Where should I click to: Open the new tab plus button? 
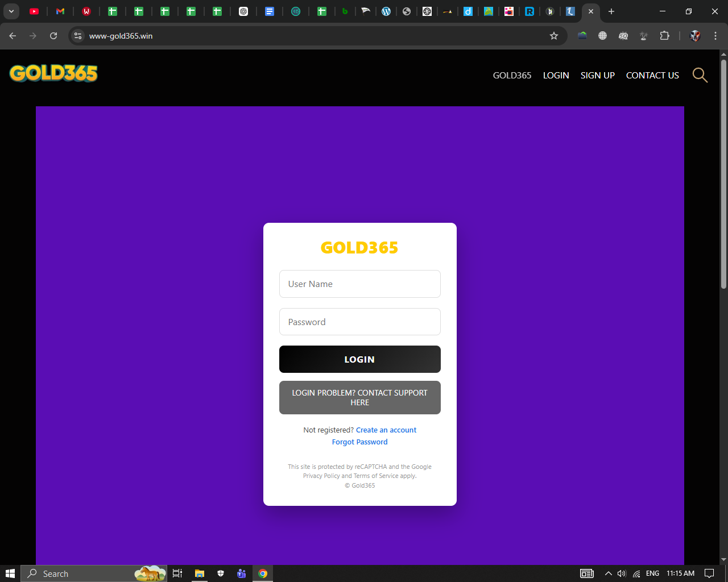pyautogui.click(x=611, y=11)
